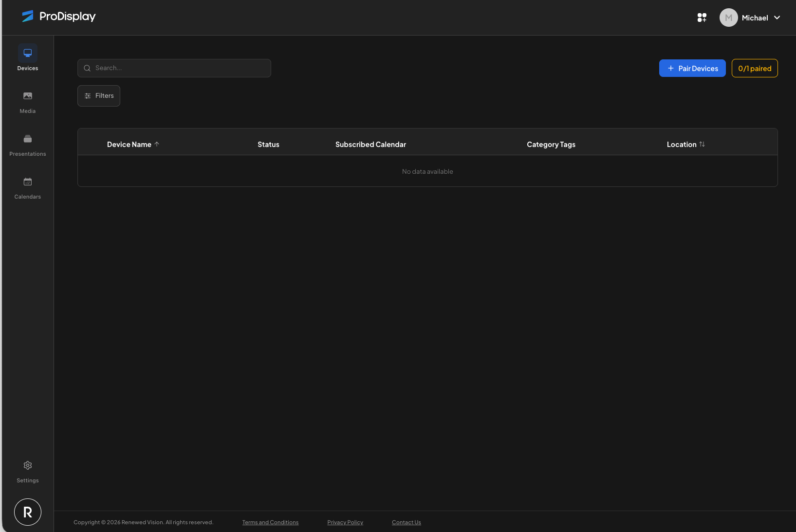Click the ProDisplay logo
796x532 pixels.
click(59, 17)
